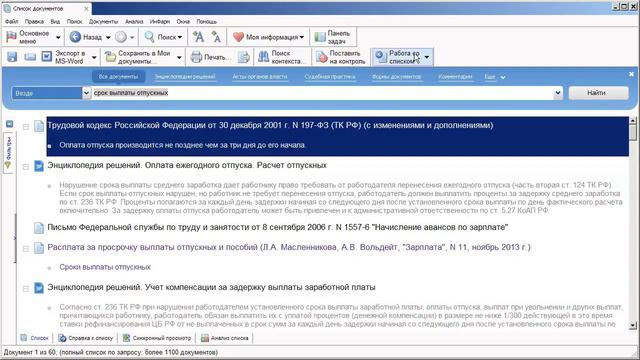
Task: Open Сохранить в Мои документы dropdown arrow
Action: [x=179, y=58]
